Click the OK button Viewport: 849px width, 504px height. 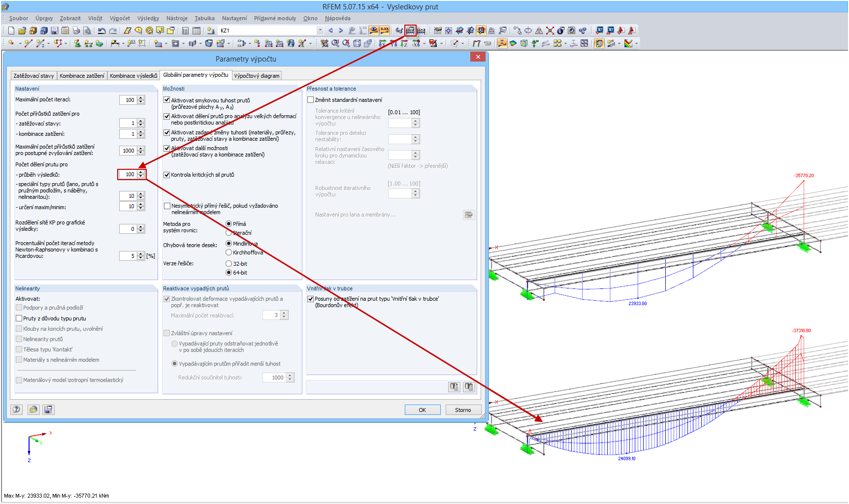(423, 410)
